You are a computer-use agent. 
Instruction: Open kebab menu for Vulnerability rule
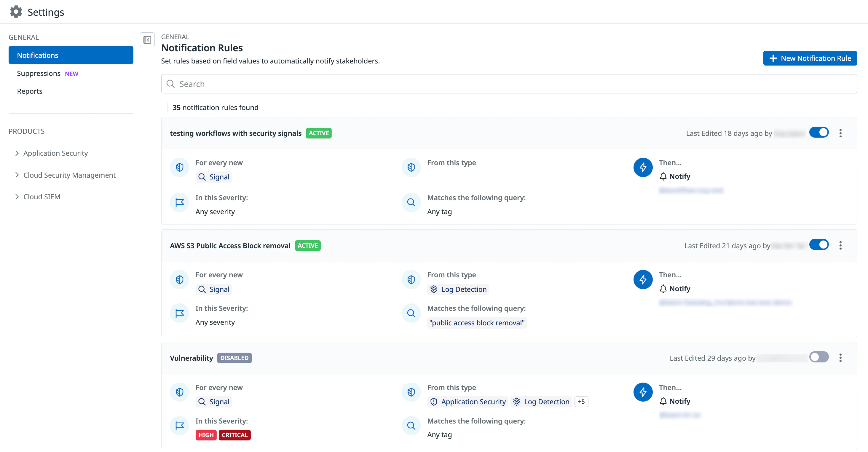[840, 358]
